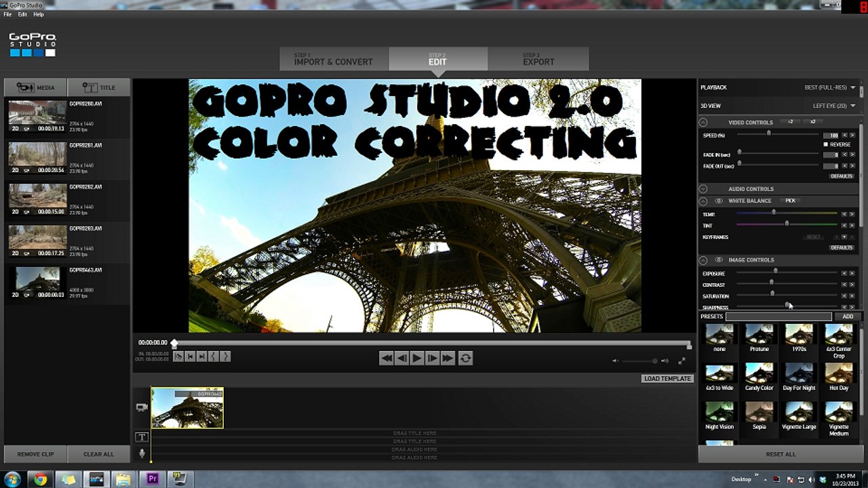Toggle loop playback icon
Image resolution: width=868 pixels, height=488 pixels.
[465, 358]
